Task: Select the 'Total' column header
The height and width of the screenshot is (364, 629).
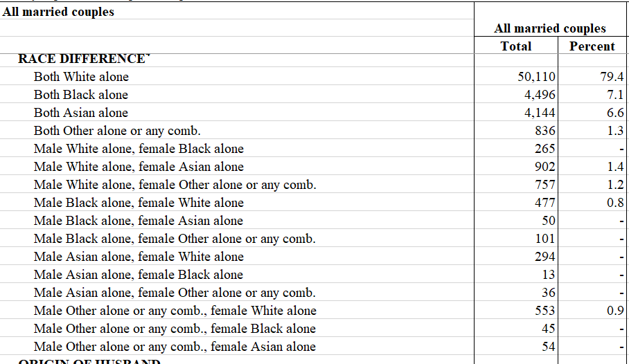Action: coord(515,46)
